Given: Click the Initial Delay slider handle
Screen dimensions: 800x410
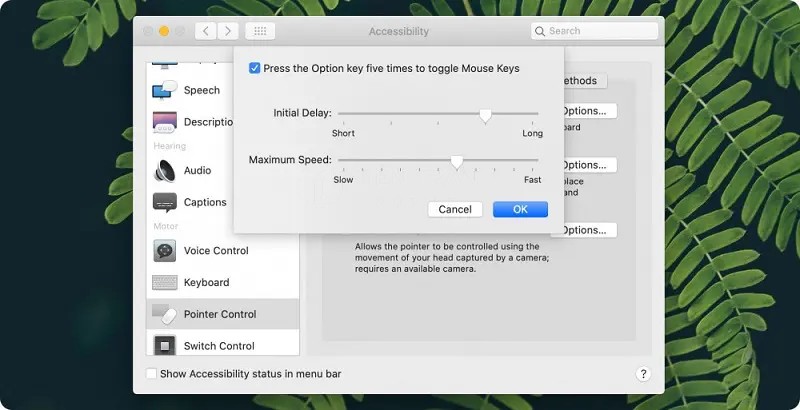Looking at the screenshot, I should click(x=485, y=115).
